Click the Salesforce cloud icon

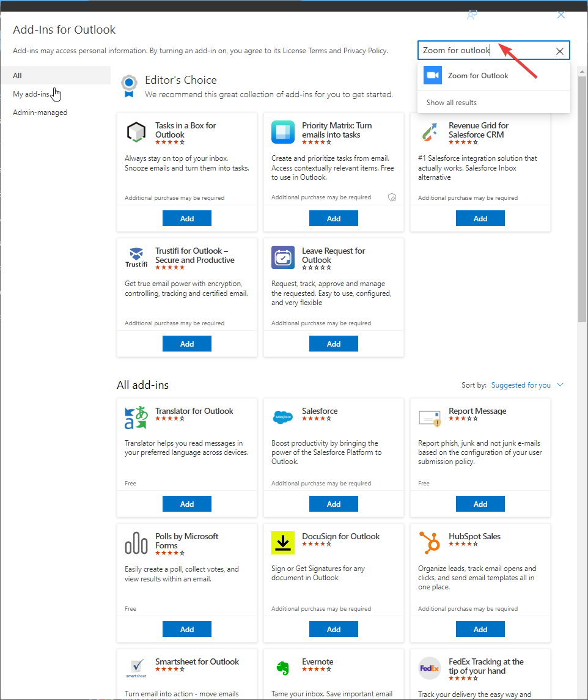tap(283, 417)
